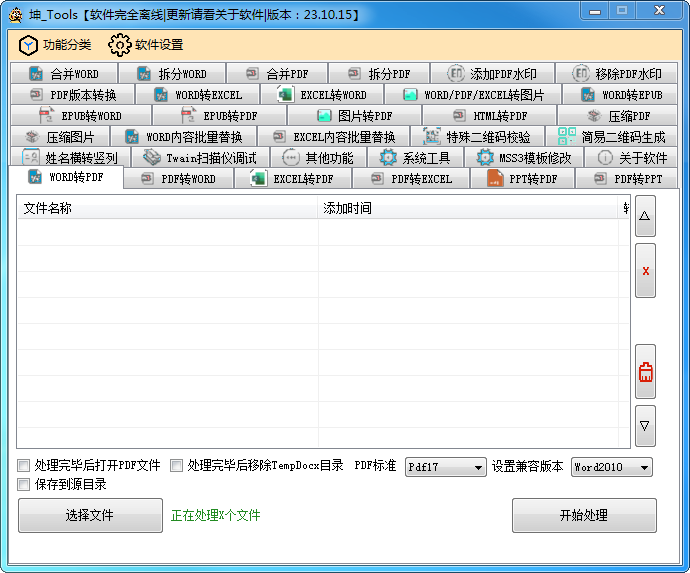Image resolution: width=690 pixels, height=573 pixels.
Task: Click the WORD转EXCEL icon
Action: [x=161, y=95]
